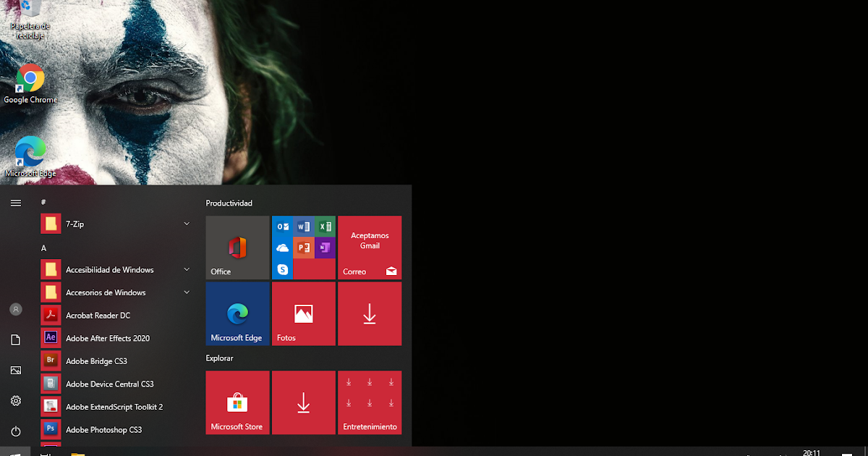The width and height of the screenshot is (868, 456).
Task: Open the user account icon in Start sidebar
Action: pos(16,309)
